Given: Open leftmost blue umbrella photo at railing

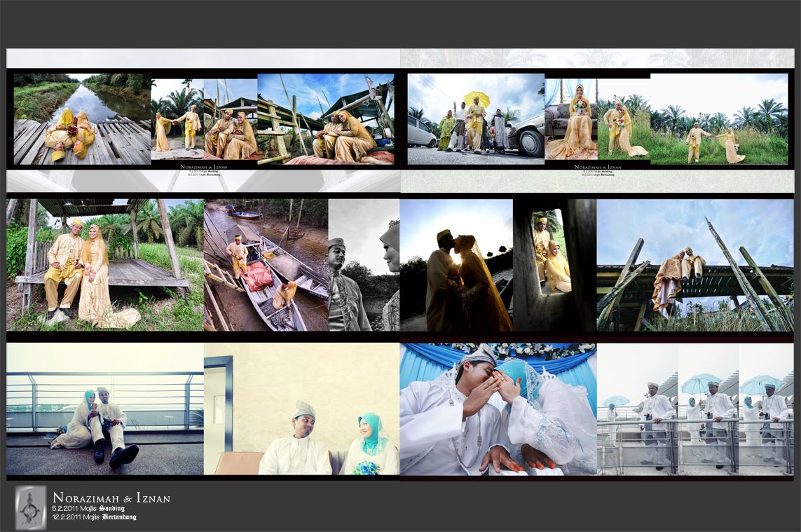Looking at the screenshot, I should coord(637,409).
